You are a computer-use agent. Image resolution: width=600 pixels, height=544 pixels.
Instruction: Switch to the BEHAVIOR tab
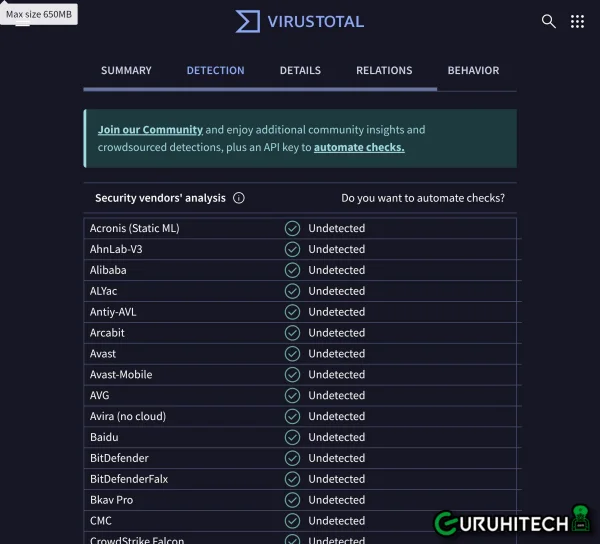tap(473, 70)
